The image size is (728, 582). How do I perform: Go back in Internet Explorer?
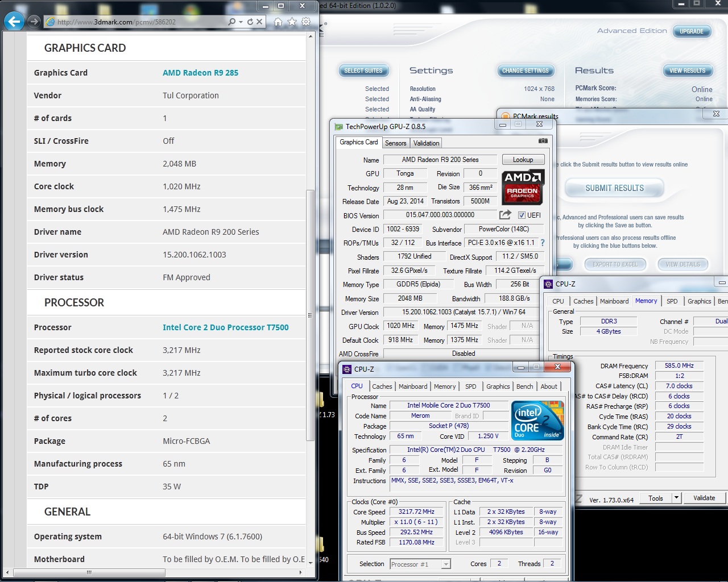point(14,22)
